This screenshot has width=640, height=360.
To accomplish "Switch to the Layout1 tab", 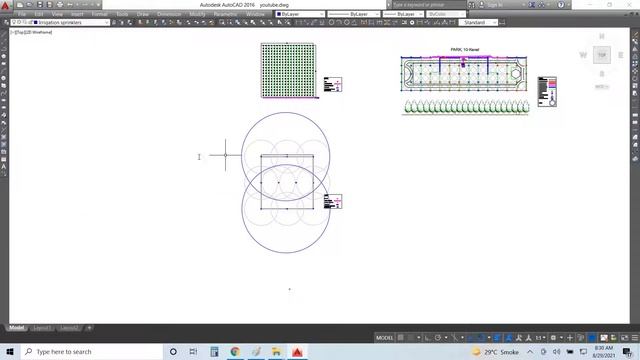I will coord(42,328).
